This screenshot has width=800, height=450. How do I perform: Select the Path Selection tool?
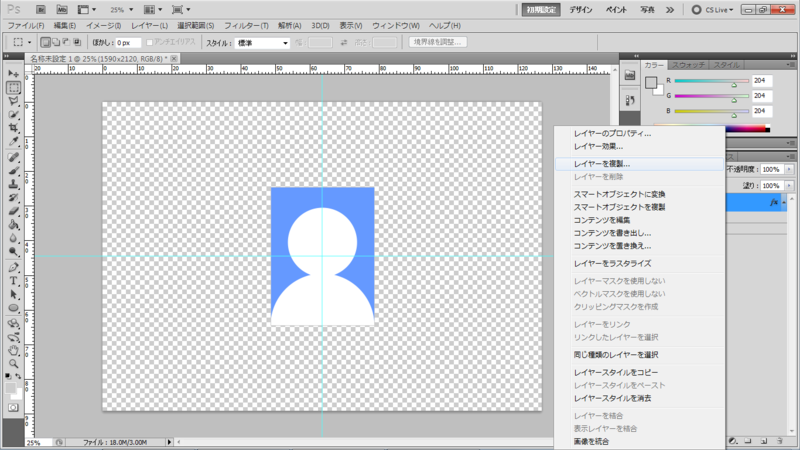13,294
